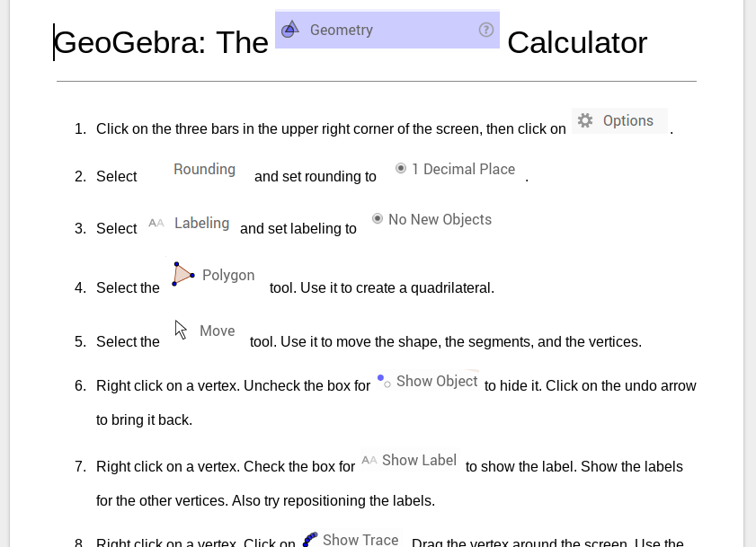Viewport: 756px width, 547px height.
Task: Click the Polygon tool triangle icon
Action: (x=183, y=274)
